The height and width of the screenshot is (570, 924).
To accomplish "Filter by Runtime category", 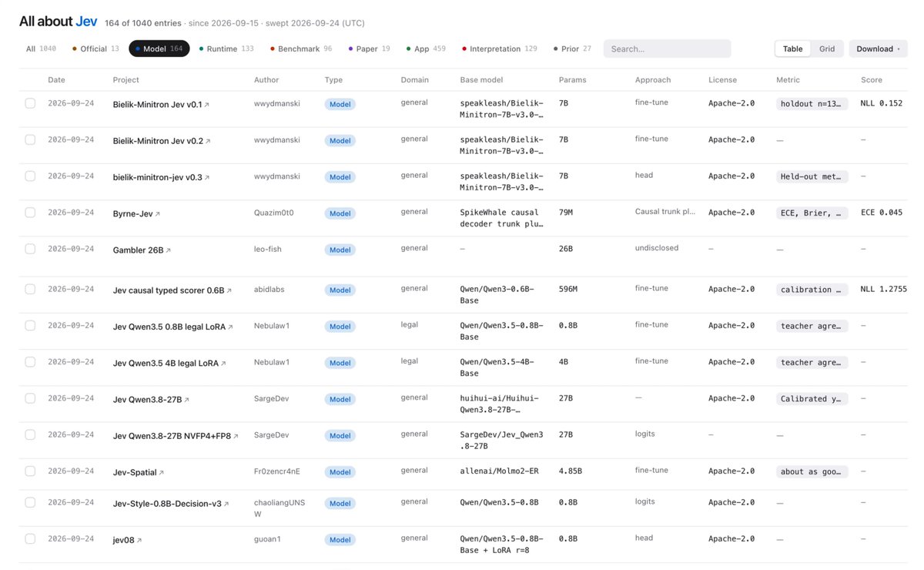I will 226,49.
